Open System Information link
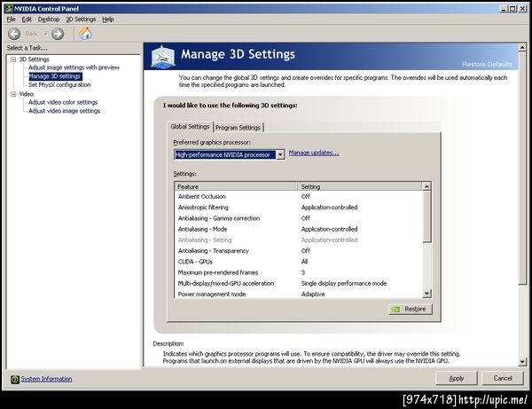The image size is (532, 409). [x=46, y=379]
